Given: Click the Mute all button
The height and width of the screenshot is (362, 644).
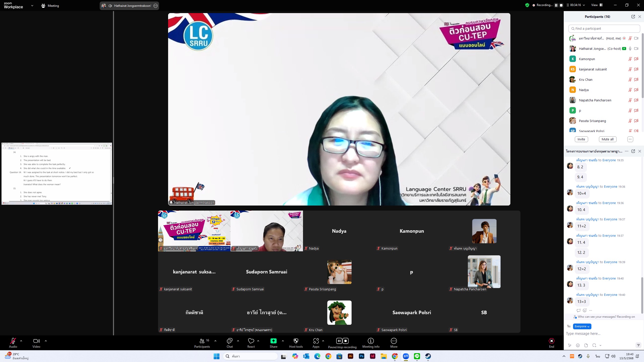Looking at the screenshot, I should tap(607, 139).
